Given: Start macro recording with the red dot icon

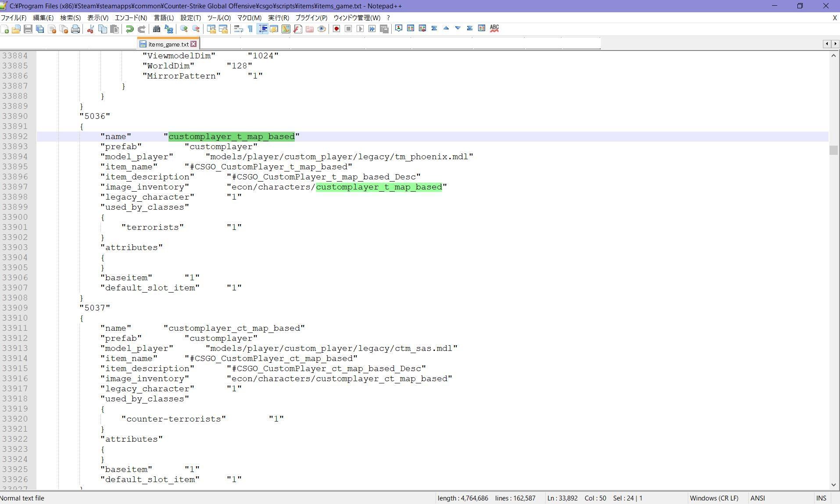Looking at the screenshot, I should (336, 29).
